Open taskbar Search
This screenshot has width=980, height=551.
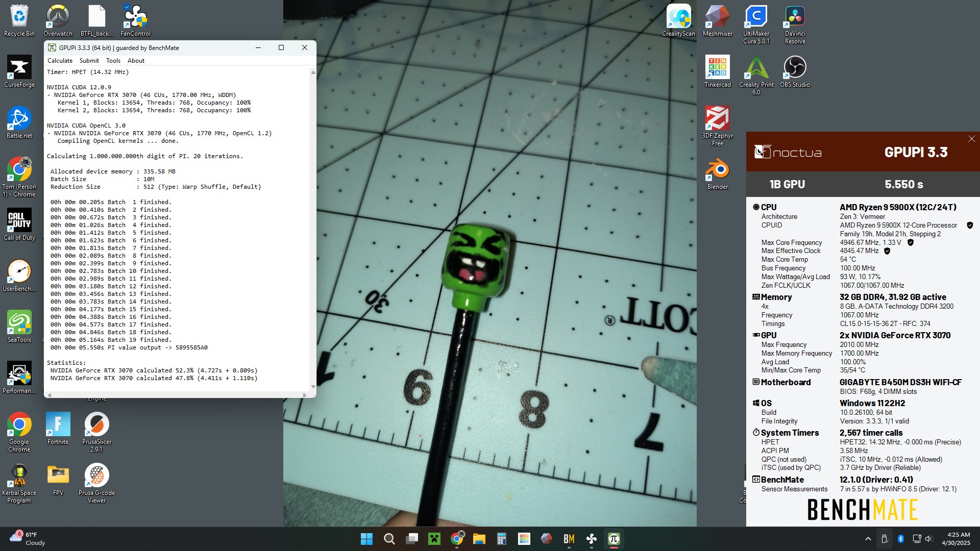pos(389,539)
